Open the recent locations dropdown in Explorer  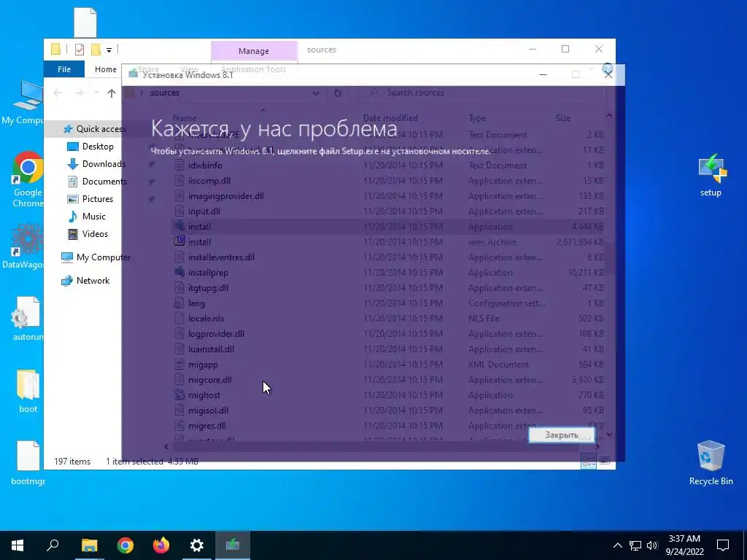(x=96, y=93)
